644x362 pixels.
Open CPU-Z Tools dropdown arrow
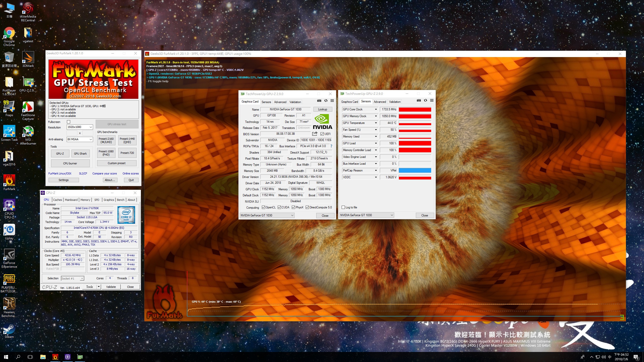click(99, 287)
